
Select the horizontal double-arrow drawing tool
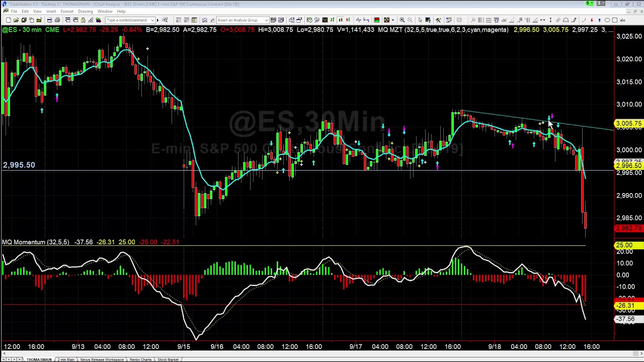pos(542,20)
